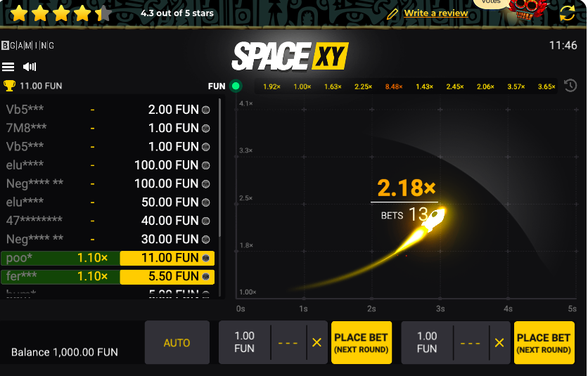Select 2.06× history multiplier
This screenshot has height=376, width=588.
[x=485, y=86]
